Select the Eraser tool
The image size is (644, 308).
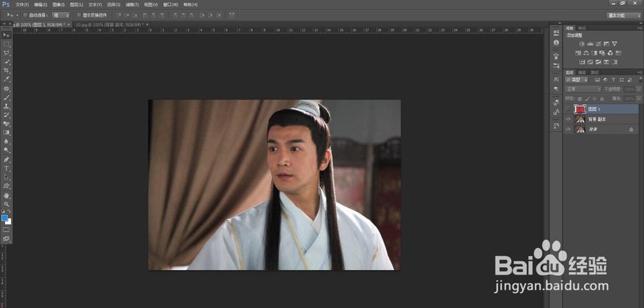(x=6, y=124)
